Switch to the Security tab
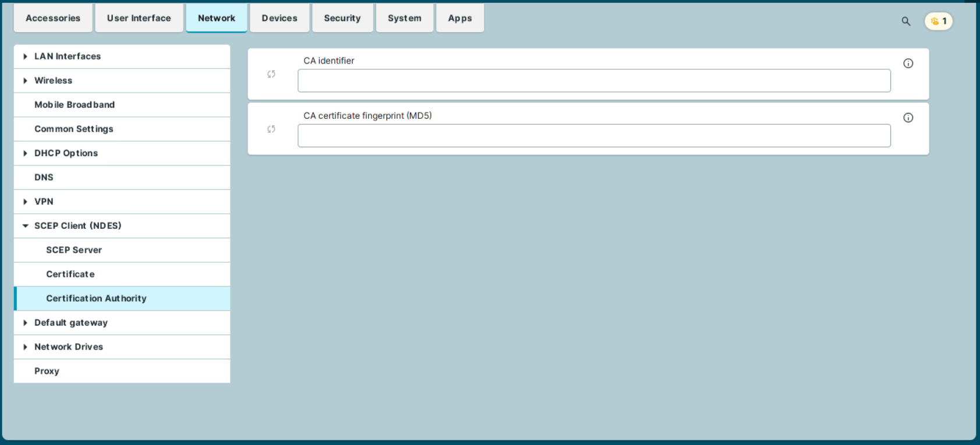This screenshot has height=445, width=980. [342, 18]
